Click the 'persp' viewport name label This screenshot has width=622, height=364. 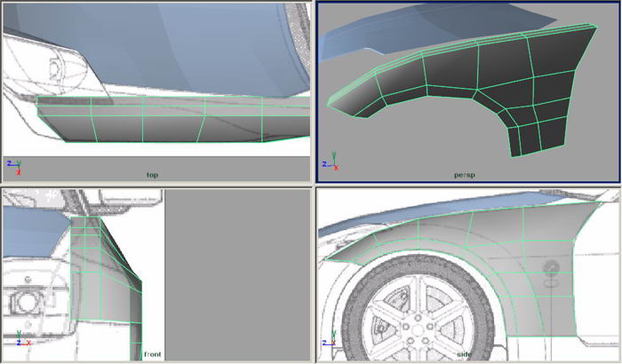[465, 175]
